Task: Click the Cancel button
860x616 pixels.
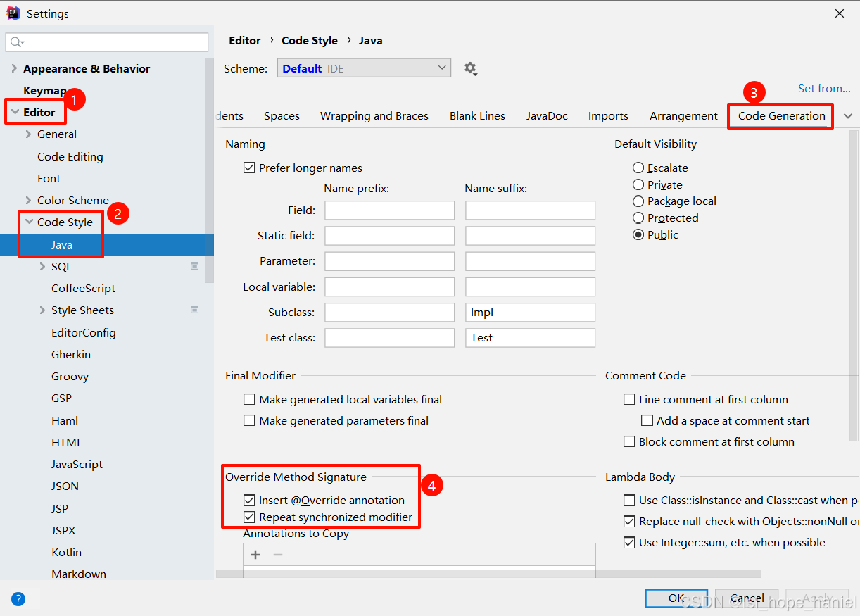Action: (x=747, y=598)
